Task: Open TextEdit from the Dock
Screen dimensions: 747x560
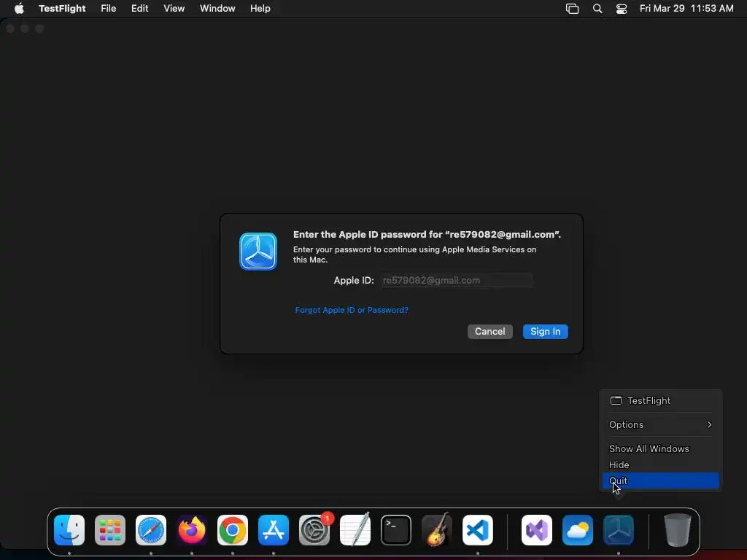Action: point(355,530)
